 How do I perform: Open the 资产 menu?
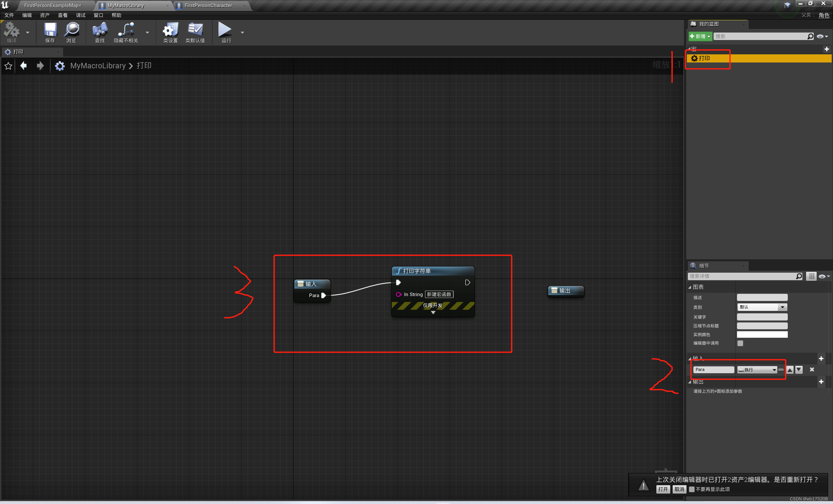pyautogui.click(x=45, y=15)
